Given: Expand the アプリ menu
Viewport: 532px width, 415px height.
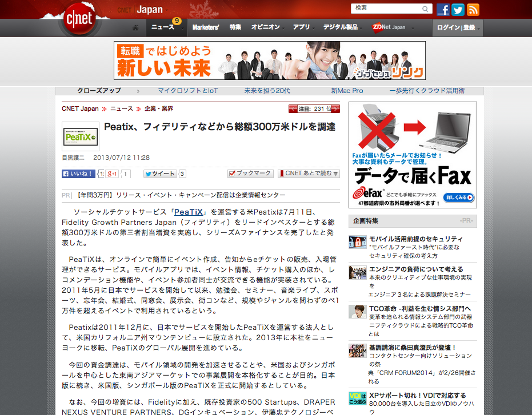Looking at the screenshot, I should coord(313,29).
